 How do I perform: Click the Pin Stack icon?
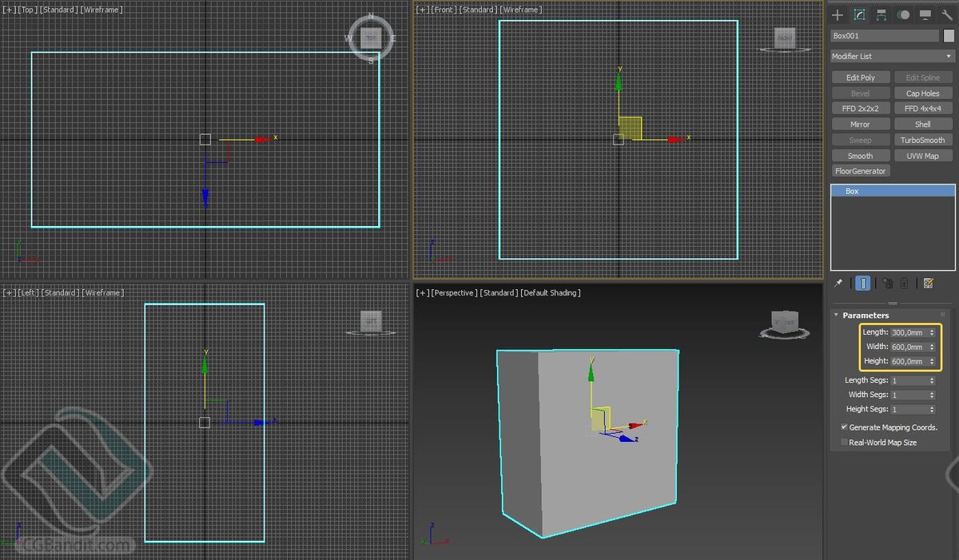tap(838, 284)
